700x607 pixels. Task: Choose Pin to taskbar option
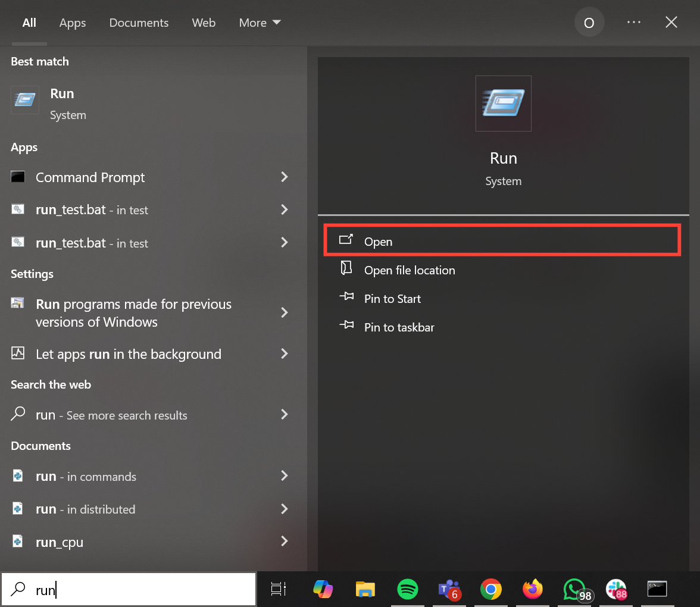point(399,327)
